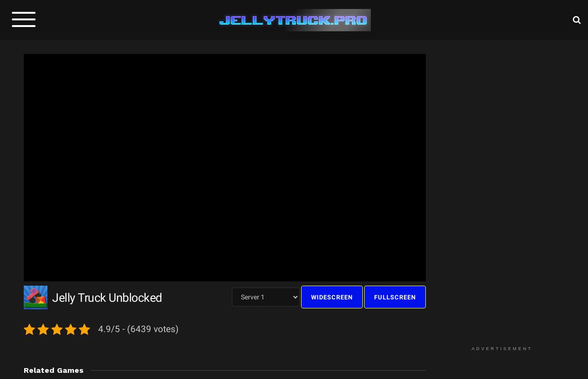The height and width of the screenshot is (379, 588).
Task: Rate the game one star
Action: [29, 329]
